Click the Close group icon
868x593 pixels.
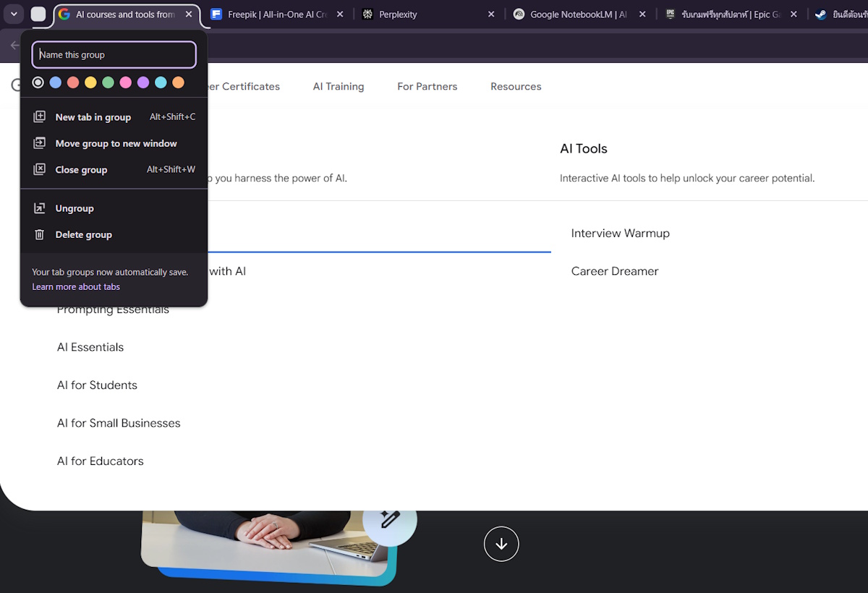coord(40,170)
